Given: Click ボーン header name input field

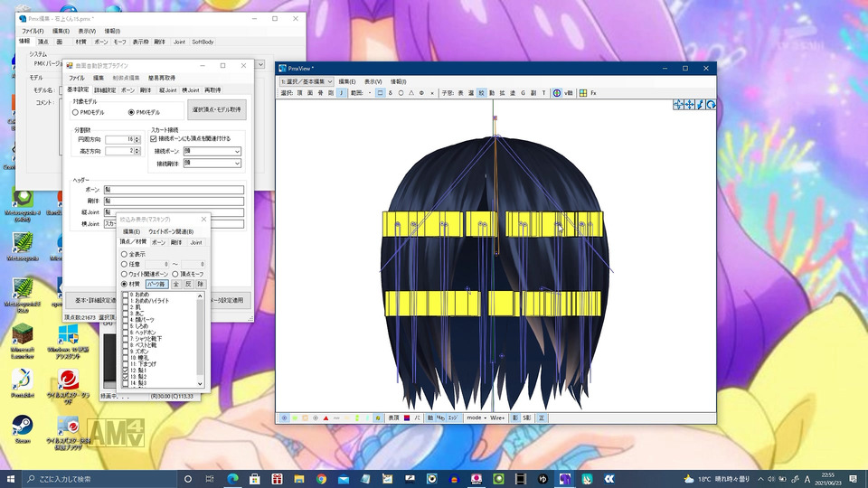Looking at the screenshot, I should 174,190.
